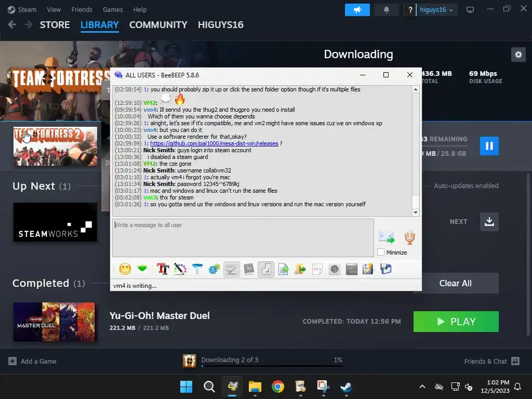This screenshot has width=532, height=399.
Task: Click the floppy with pencil icon
Action: [368, 269]
